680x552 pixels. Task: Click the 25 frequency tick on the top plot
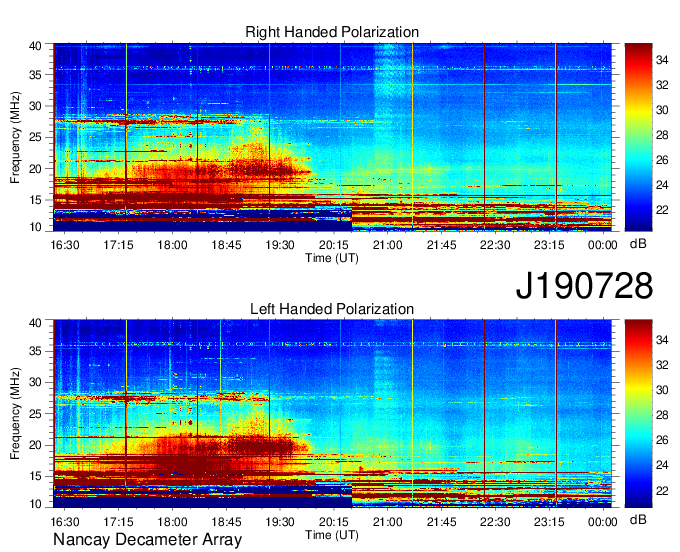point(35,137)
